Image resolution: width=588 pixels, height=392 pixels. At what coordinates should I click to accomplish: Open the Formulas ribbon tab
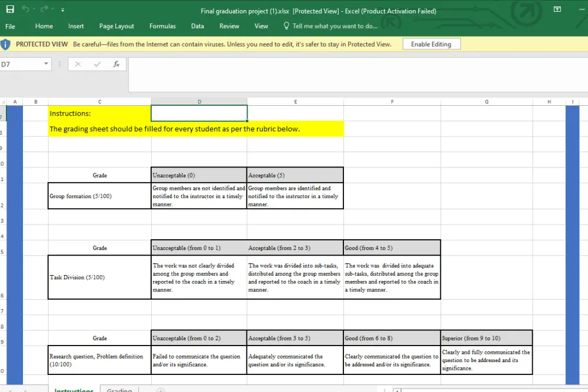pos(162,26)
